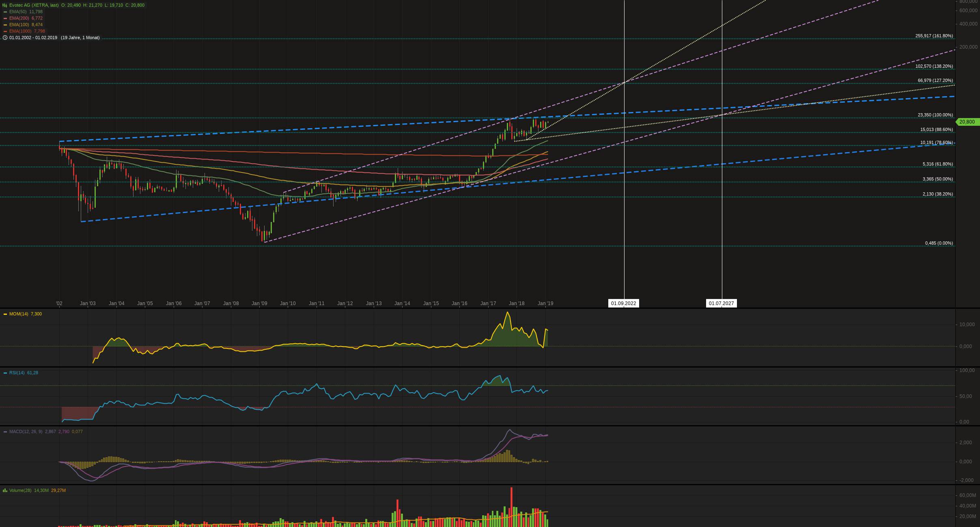980x527 pixels.
Task: Click the Volume(28) bar chart icon
Action: 5,490
